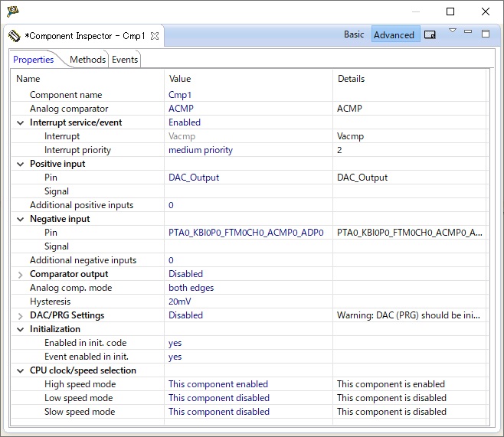Collapse the Initialization group
This screenshot has height=437, width=504.
click(20, 329)
